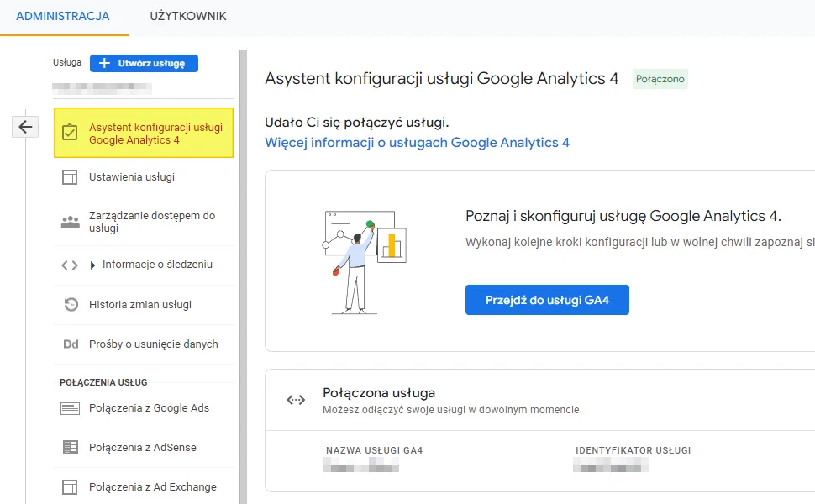815x504 pixels.
Task: Open the UŻYTKOWNIK tab
Action: click(188, 16)
